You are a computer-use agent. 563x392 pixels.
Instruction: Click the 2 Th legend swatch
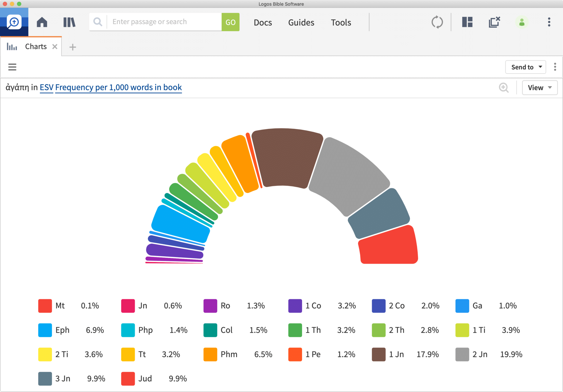coord(379,330)
